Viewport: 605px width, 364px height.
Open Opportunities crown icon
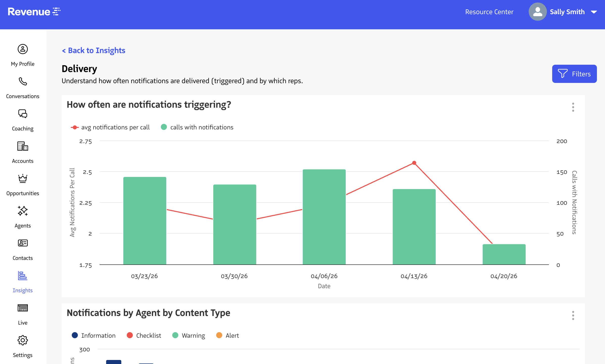[x=22, y=178]
